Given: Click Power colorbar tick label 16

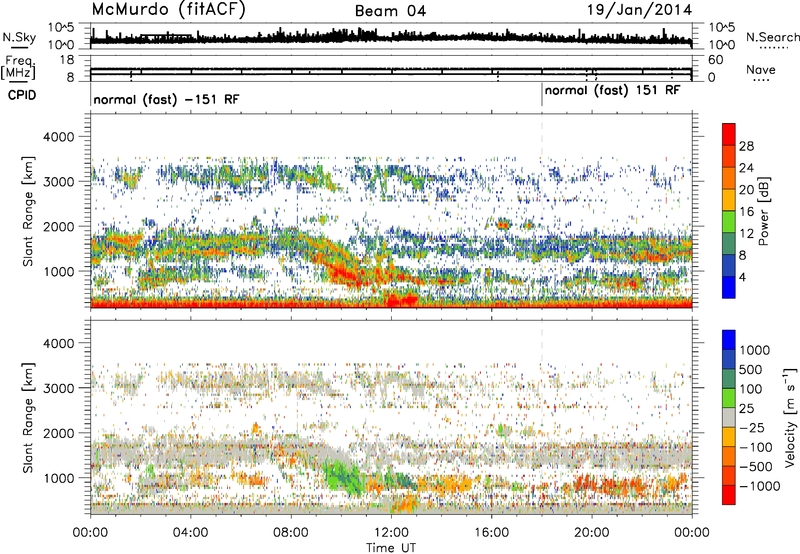Looking at the screenshot, I should coord(746,212).
